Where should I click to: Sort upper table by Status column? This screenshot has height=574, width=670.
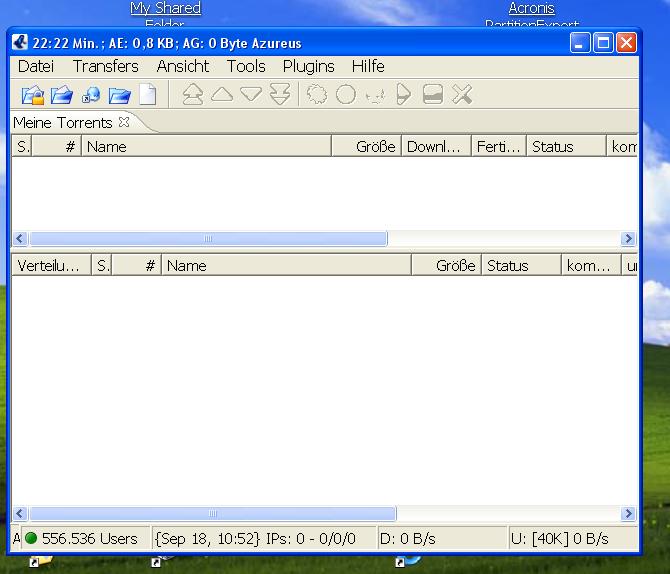566,147
